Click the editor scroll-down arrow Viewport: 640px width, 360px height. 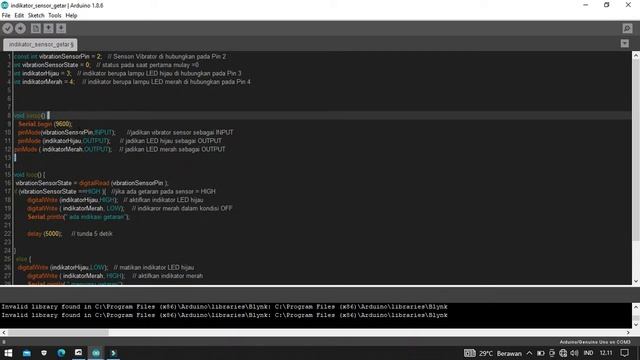(636, 281)
